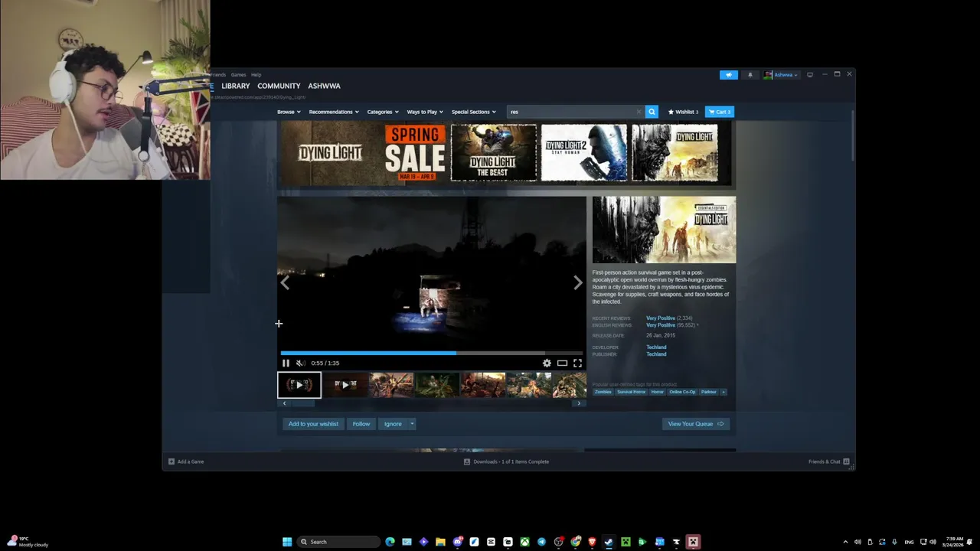Screen dimensions: 980x551
Task: Expand the Special Sections menu
Action: point(473,112)
